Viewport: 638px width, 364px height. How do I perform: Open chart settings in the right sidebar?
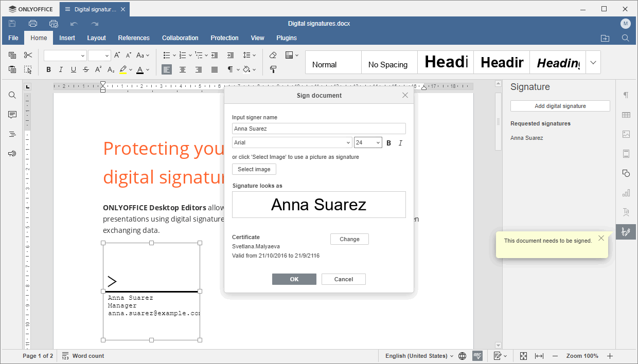[626, 192]
